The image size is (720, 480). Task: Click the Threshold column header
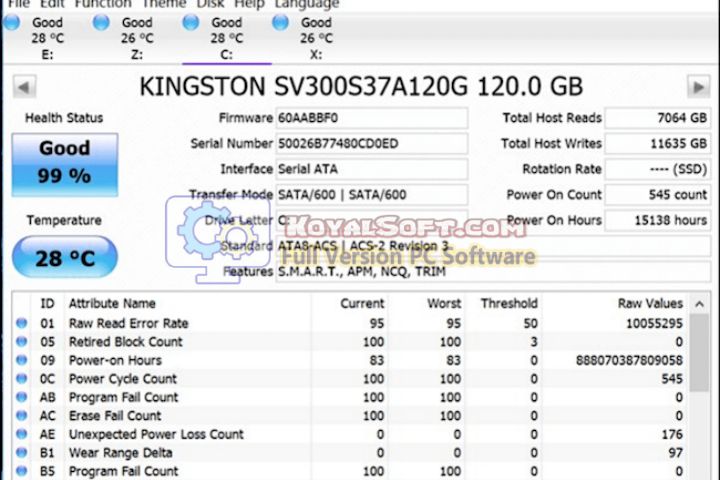pos(503,304)
